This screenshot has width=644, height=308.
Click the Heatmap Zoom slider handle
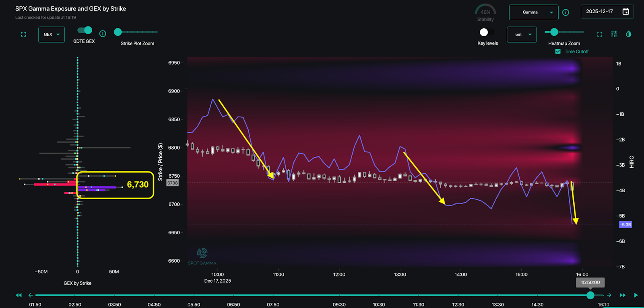point(554,32)
